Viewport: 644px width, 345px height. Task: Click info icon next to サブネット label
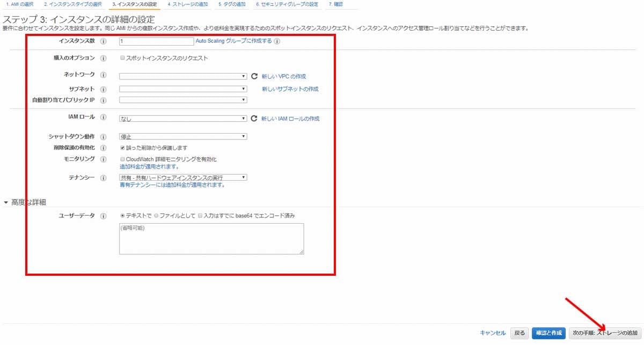tap(103, 89)
